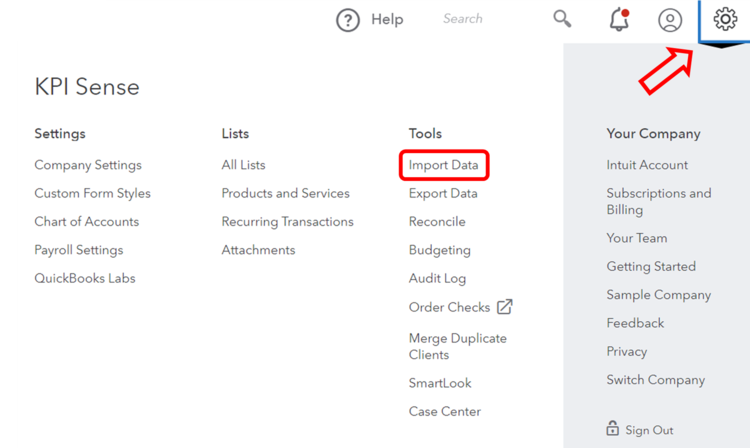750x448 pixels.
Task: Open Your Team page
Action: click(637, 238)
